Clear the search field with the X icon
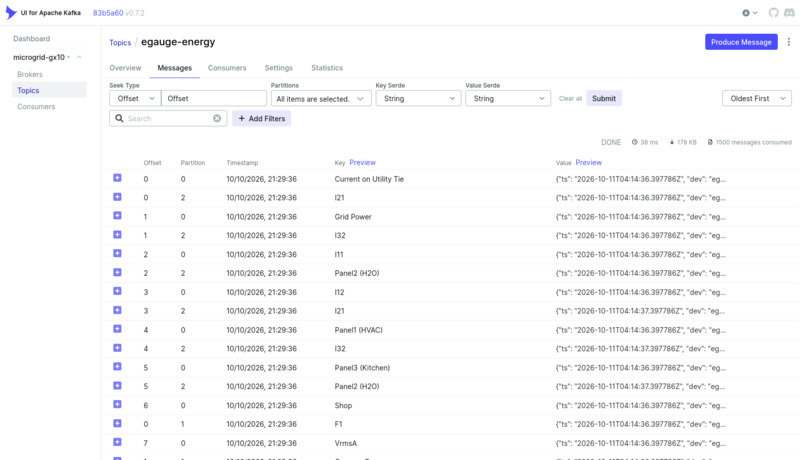Image resolution: width=806 pixels, height=460 pixels. [x=217, y=118]
